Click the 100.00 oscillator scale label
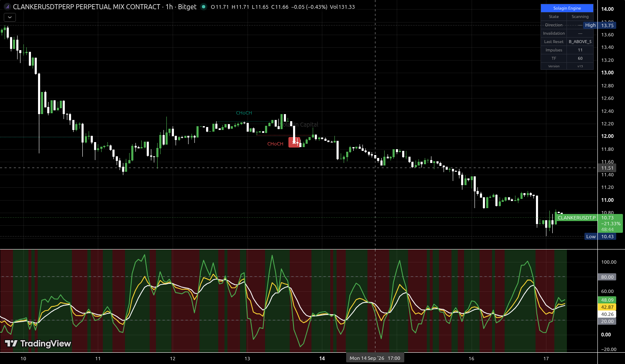The image size is (625, 364). coord(609,262)
